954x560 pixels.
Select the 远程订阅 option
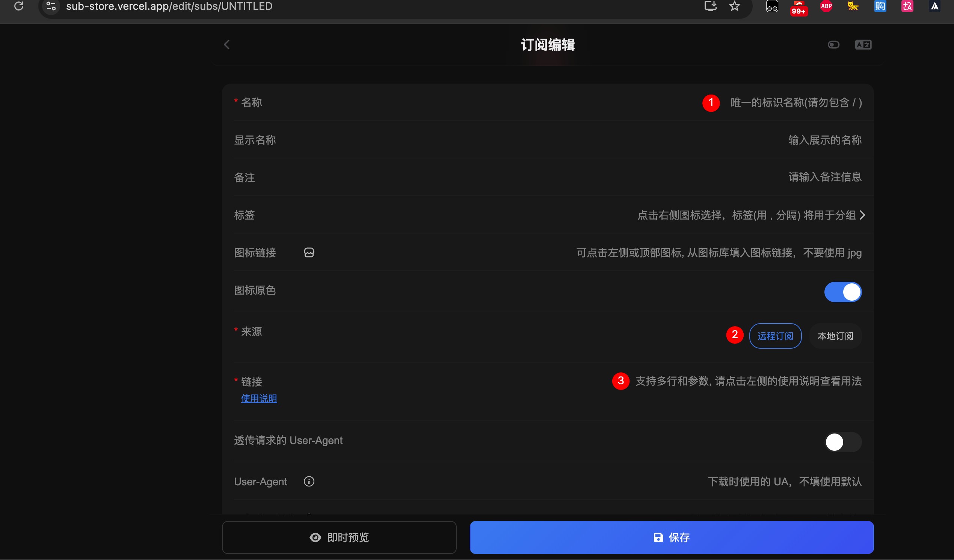[x=775, y=336]
